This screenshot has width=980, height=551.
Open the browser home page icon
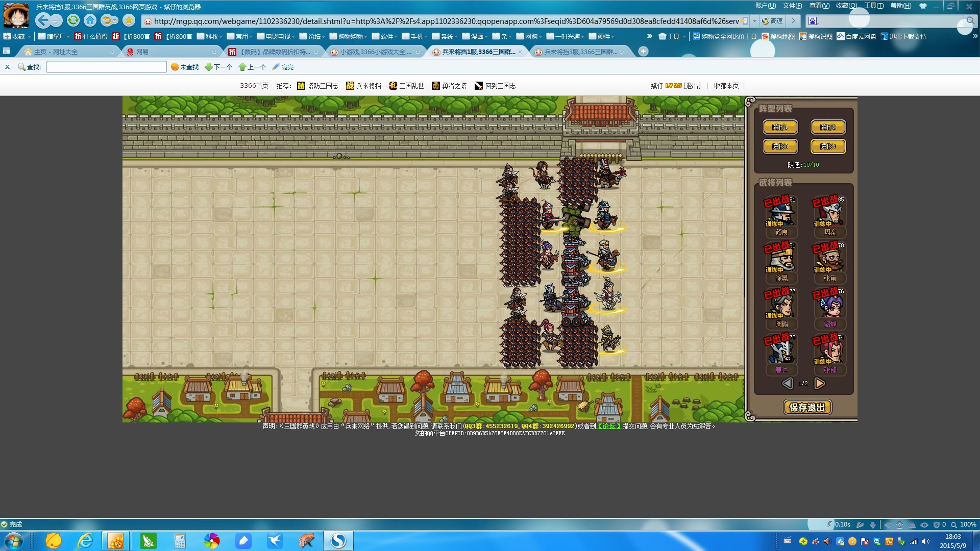[90, 20]
